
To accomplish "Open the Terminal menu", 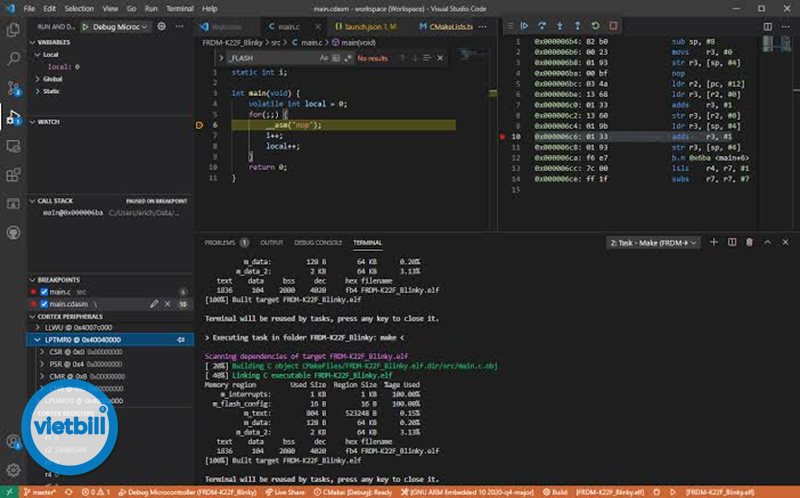I will click(x=180, y=9).
